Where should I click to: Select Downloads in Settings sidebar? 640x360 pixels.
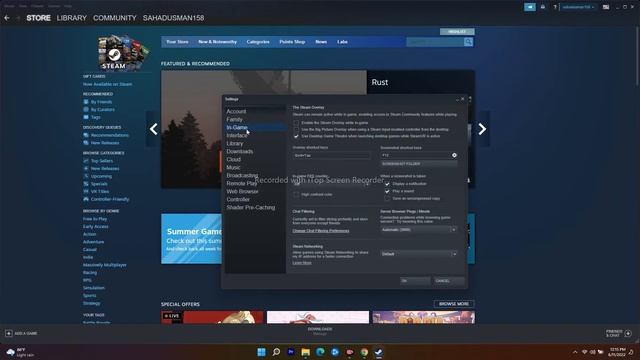point(240,151)
